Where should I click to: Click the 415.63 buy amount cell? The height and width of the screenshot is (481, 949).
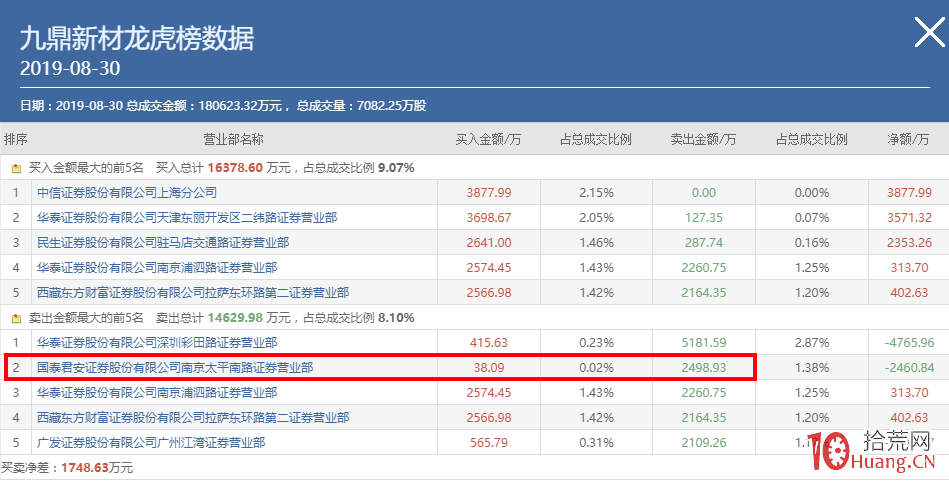489,342
